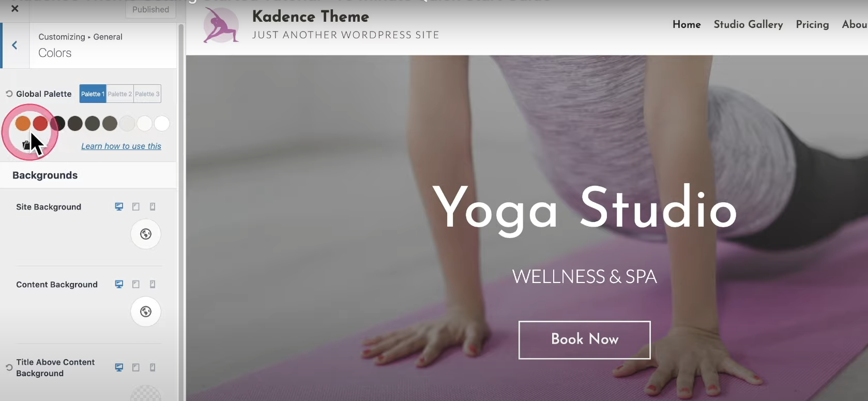Switch to Palette 1
This screenshot has width=868, height=401.
click(x=93, y=94)
